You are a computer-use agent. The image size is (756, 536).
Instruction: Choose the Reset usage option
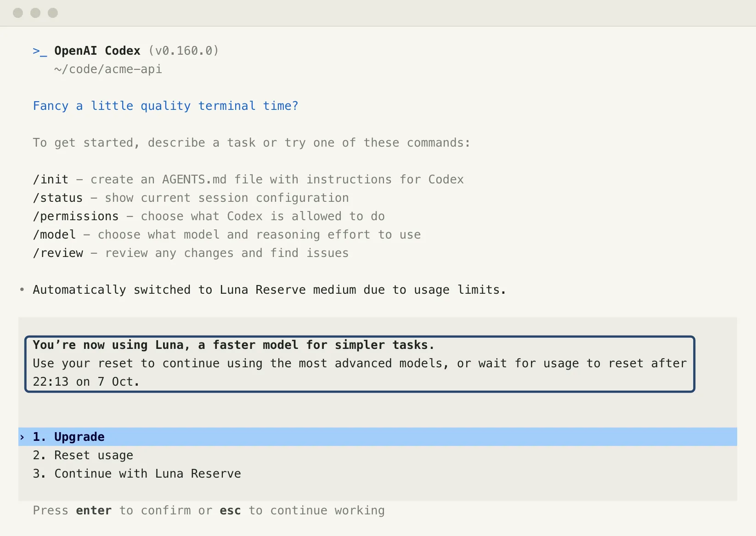[378, 455]
